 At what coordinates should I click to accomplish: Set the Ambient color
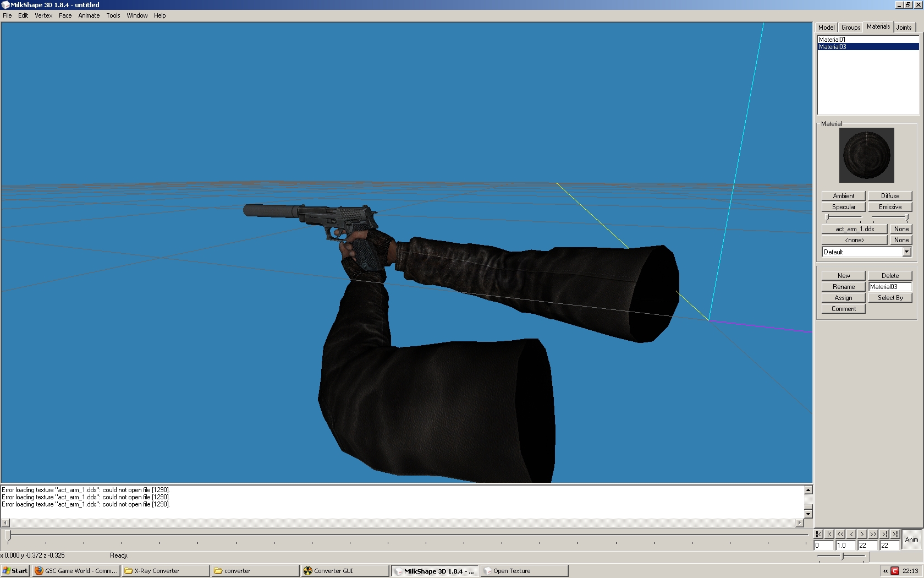(843, 196)
